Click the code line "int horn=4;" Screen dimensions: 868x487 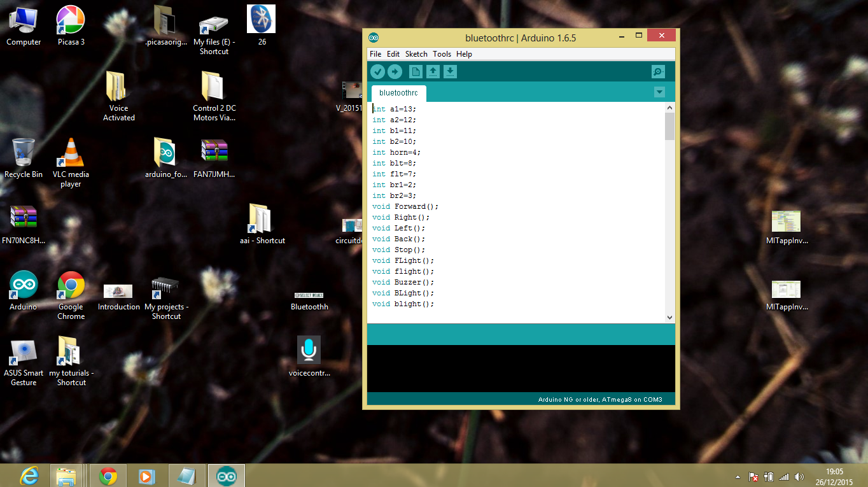[396, 152]
